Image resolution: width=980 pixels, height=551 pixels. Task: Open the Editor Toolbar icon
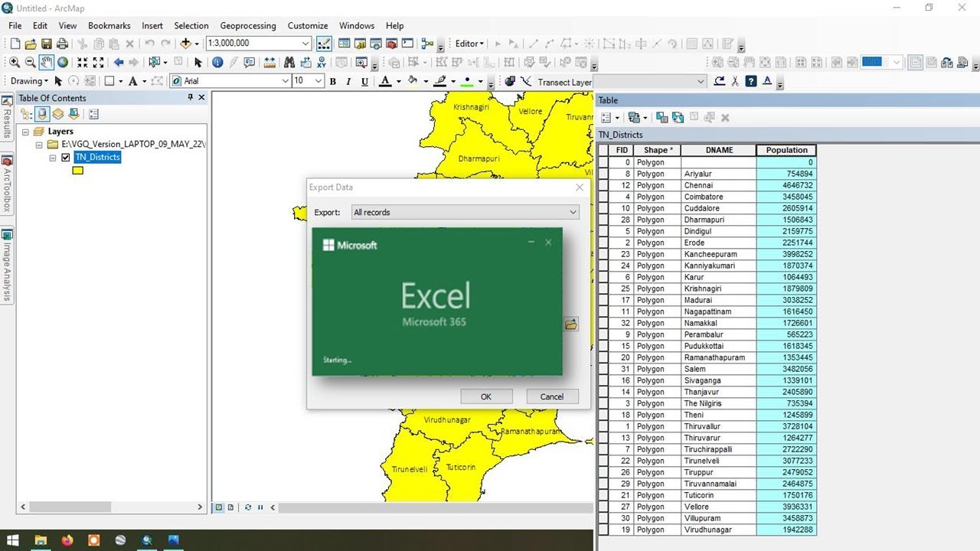point(324,44)
